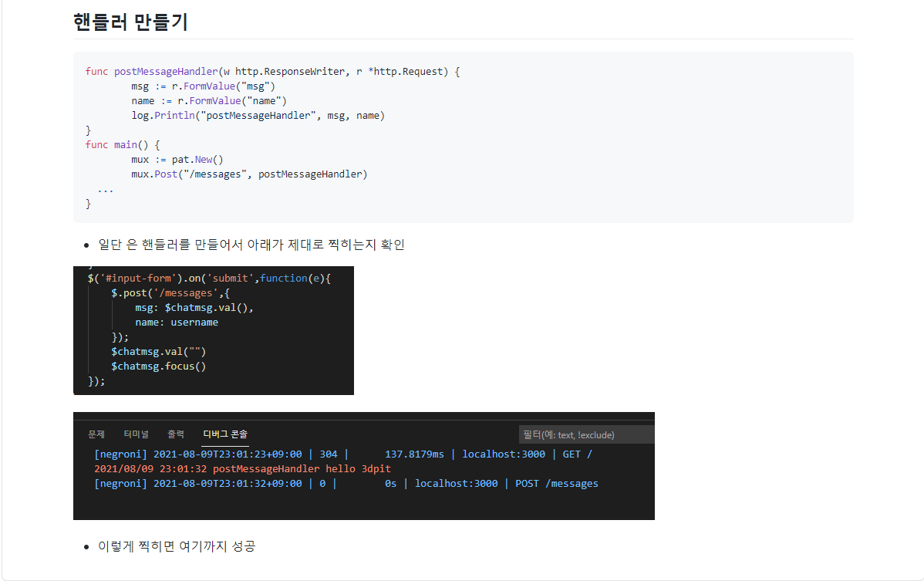Image resolution: width=924 pixels, height=581 pixels.
Task: Click the 필터 filter input field
Action: pyautogui.click(x=586, y=435)
